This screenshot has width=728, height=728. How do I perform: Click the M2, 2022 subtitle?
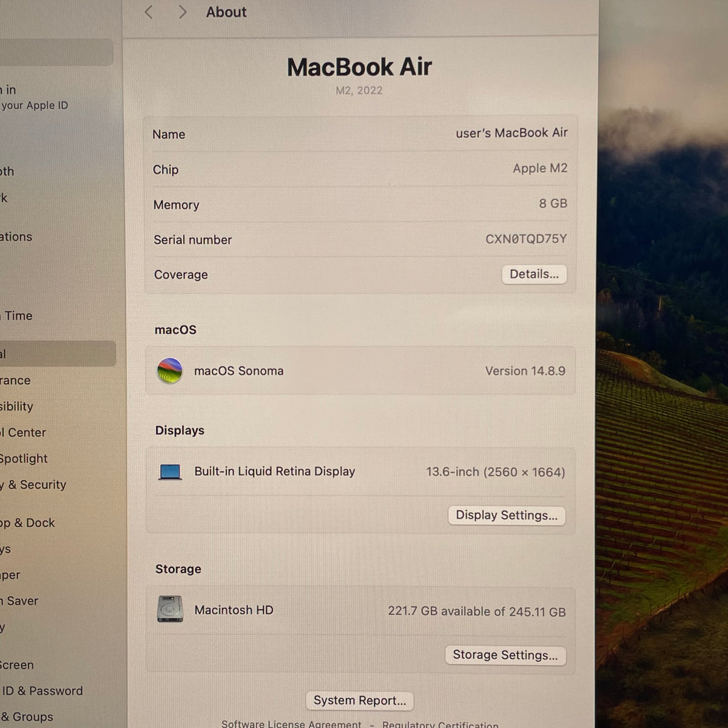click(359, 90)
